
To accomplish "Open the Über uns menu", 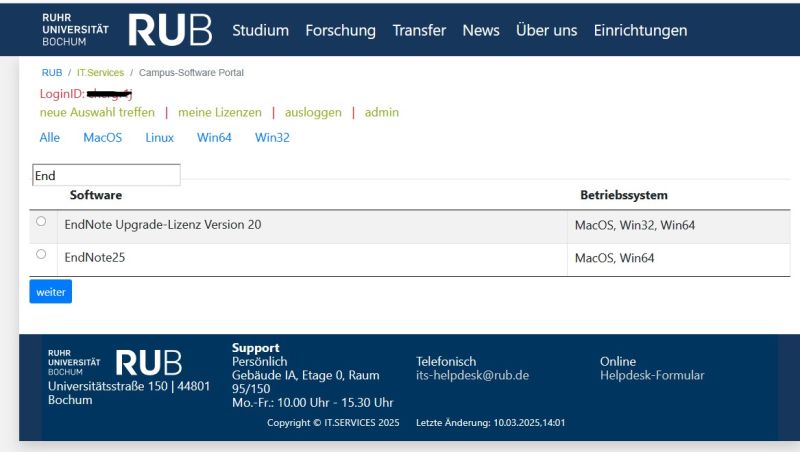I will tap(546, 30).
